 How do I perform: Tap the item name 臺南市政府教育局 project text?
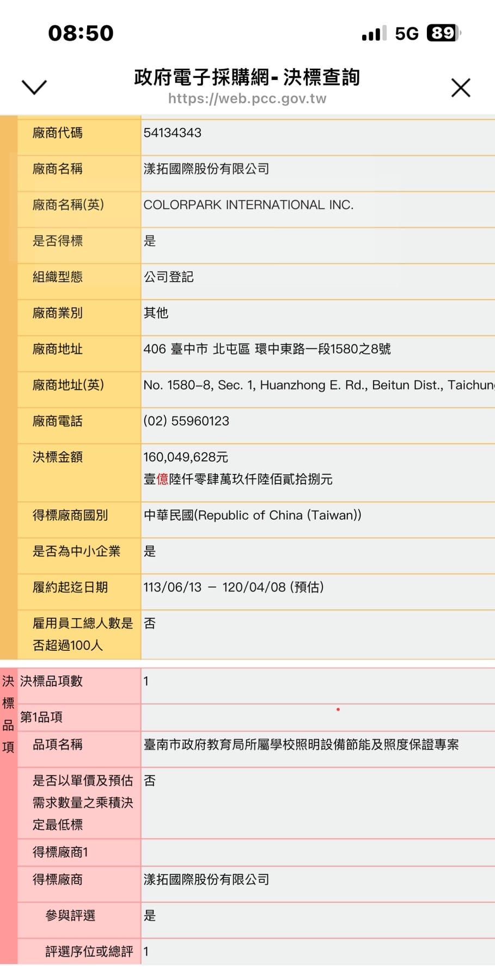point(301,745)
